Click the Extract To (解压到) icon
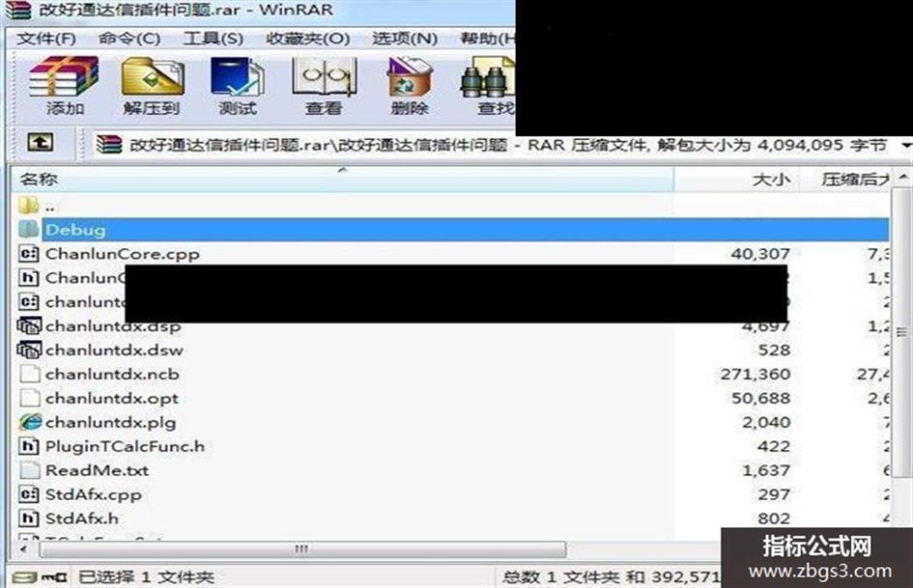Screen dimensions: 913x588 point(153,77)
